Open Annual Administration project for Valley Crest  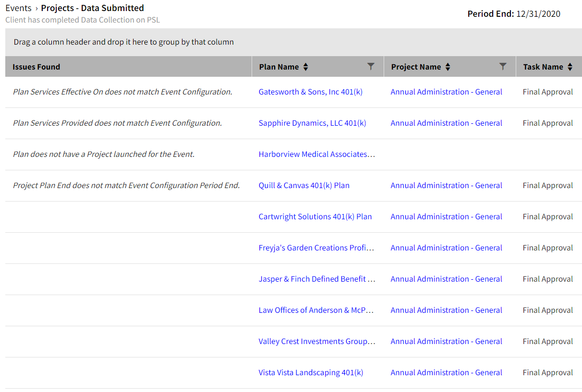(x=447, y=342)
